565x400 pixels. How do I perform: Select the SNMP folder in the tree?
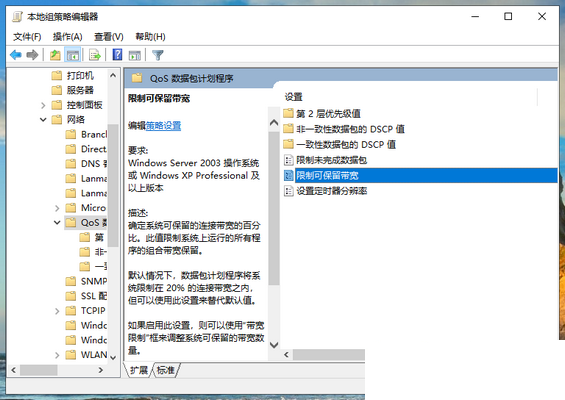(x=94, y=281)
